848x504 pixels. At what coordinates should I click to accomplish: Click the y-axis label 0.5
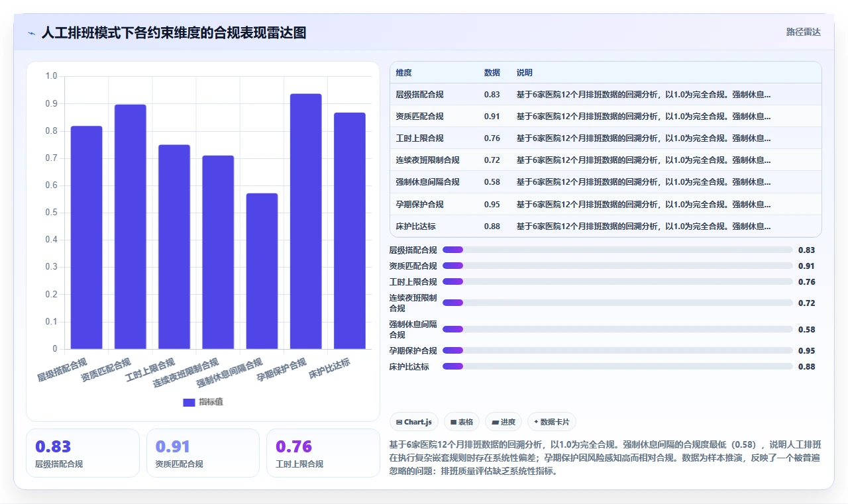[51, 213]
